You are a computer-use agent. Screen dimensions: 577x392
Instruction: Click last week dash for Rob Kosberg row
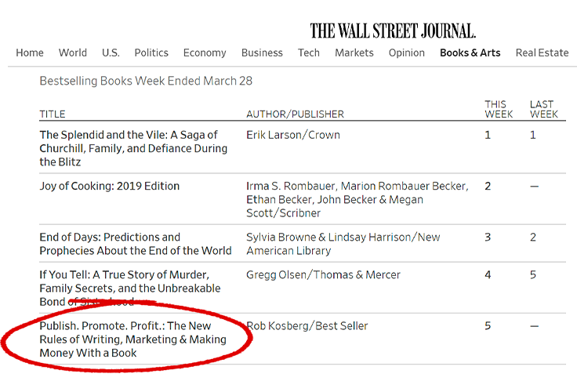click(535, 326)
